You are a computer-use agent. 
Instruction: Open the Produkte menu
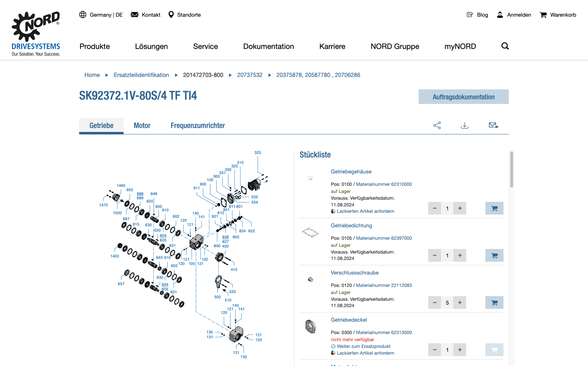coord(95,46)
